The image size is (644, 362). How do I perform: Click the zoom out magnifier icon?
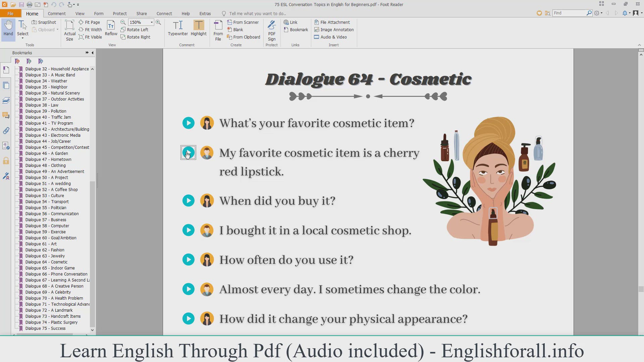tap(123, 22)
